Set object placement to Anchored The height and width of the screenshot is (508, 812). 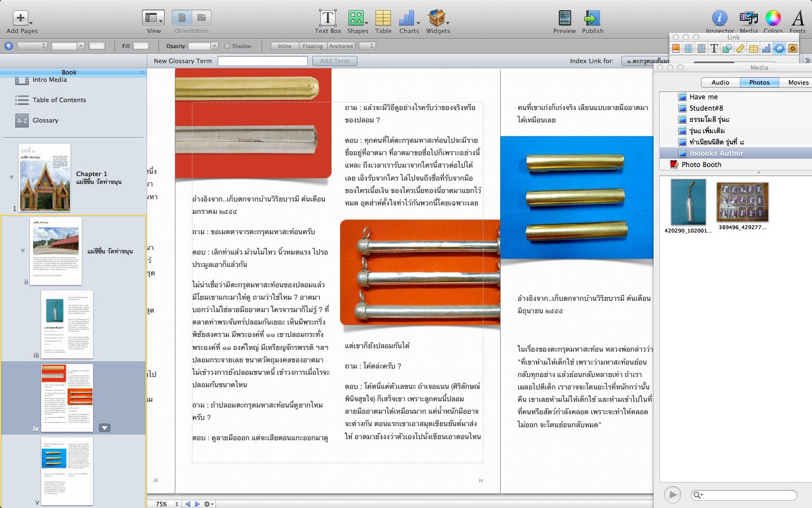pos(341,46)
